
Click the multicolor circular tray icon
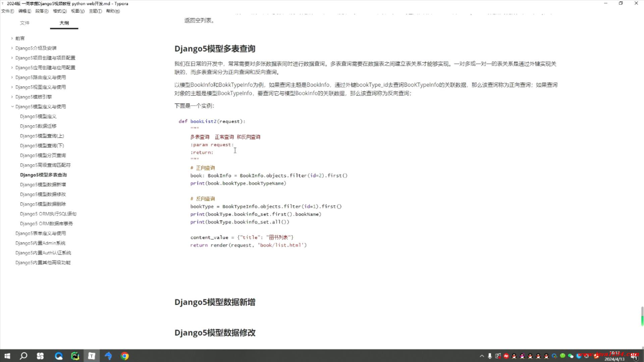coord(554,356)
